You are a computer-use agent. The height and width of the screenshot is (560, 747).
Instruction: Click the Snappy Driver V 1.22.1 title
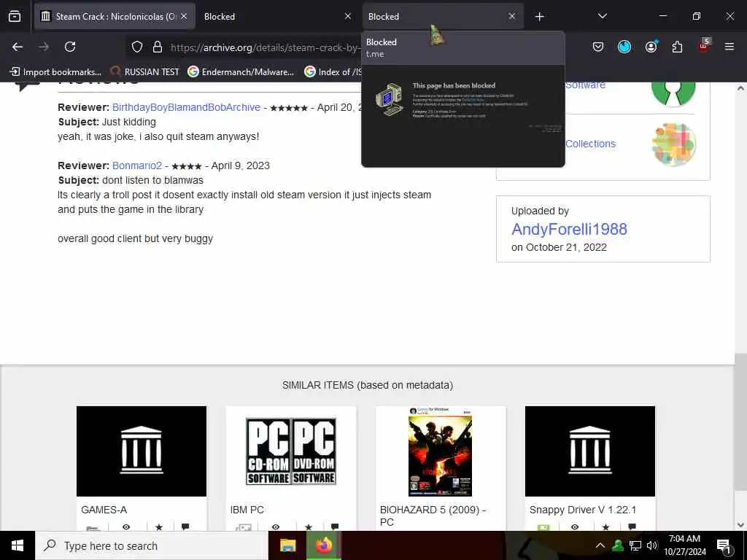(583, 510)
